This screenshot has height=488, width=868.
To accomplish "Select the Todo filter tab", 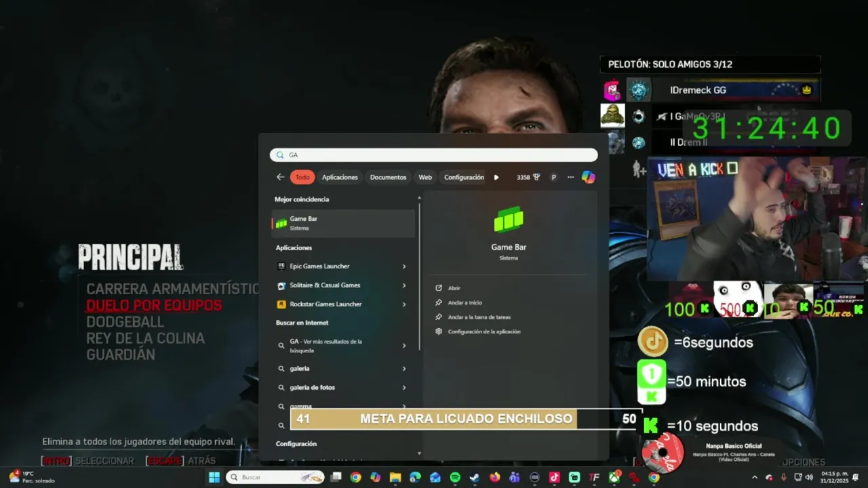I will (x=302, y=177).
